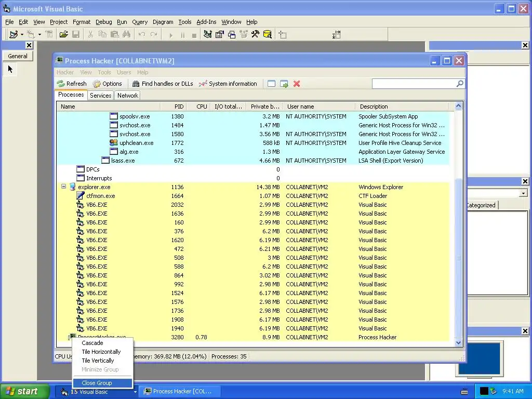Image resolution: width=532 pixels, height=399 pixels.
Task: Choose Tile Vertically from the context menu
Action: pyautogui.click(x=98, y=361)
